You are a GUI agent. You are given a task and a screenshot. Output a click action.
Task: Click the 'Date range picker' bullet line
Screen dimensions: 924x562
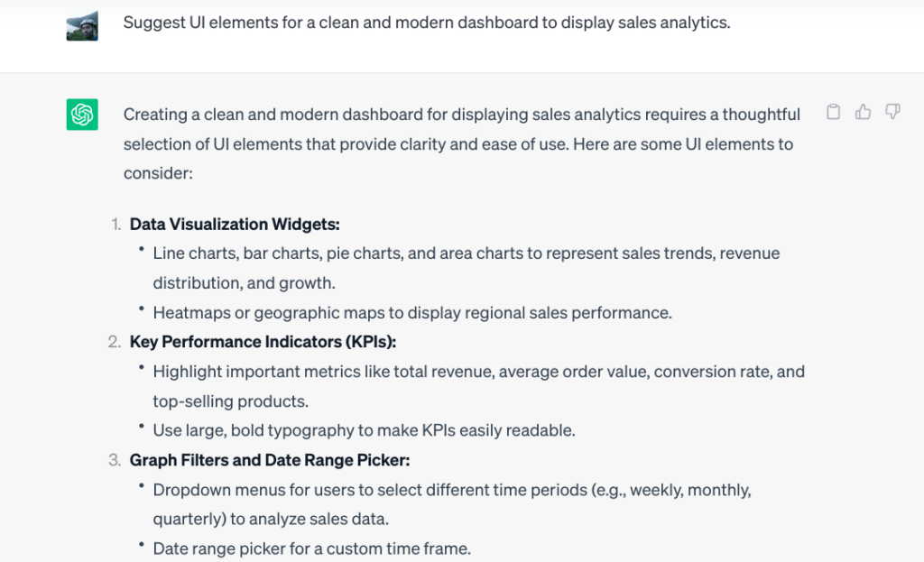(311, 548)
